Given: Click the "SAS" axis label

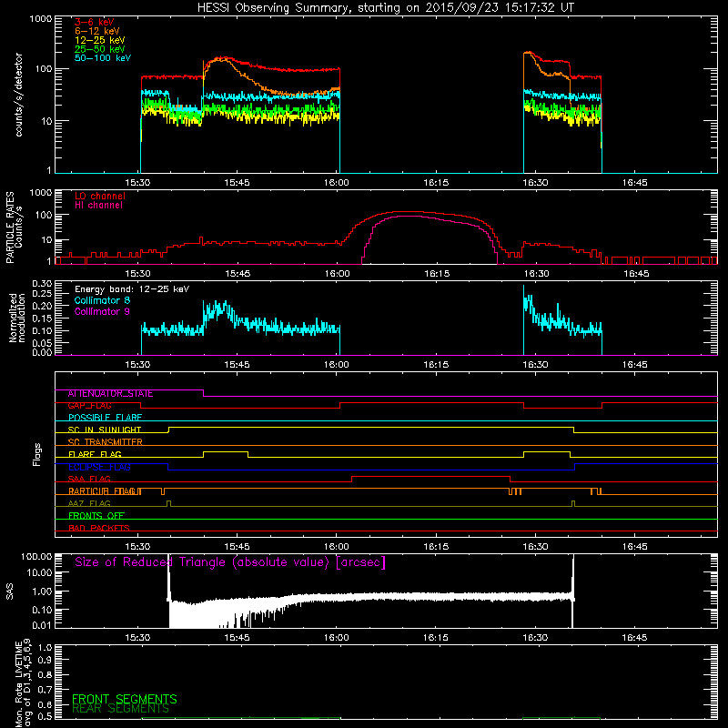Looking at the screenshot, I should (x=10, y=591).
